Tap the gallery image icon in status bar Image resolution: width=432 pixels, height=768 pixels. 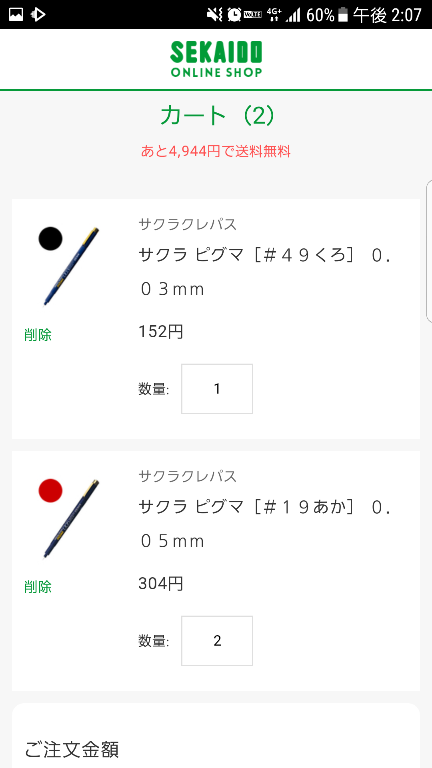click(16, 15)
